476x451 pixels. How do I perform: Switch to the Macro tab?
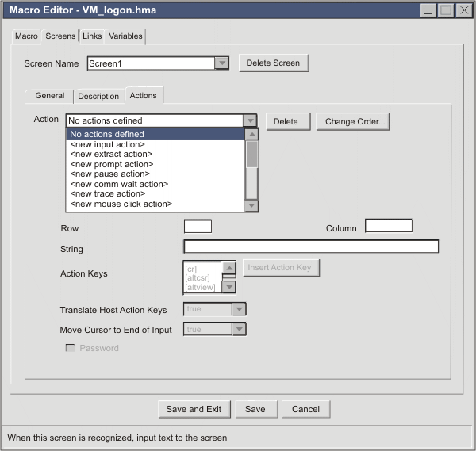[26, 36]
